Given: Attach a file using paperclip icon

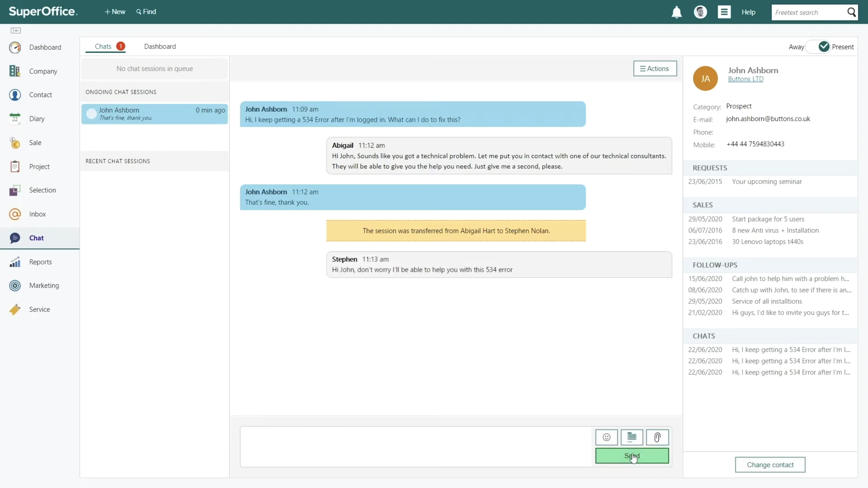Looking at the screenshot, I should coord(657,437).
